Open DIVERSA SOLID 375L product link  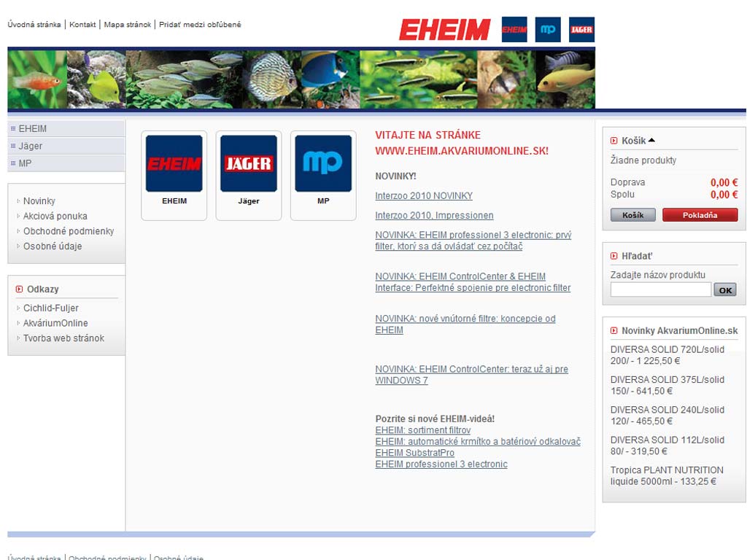[x=667, y=385]
